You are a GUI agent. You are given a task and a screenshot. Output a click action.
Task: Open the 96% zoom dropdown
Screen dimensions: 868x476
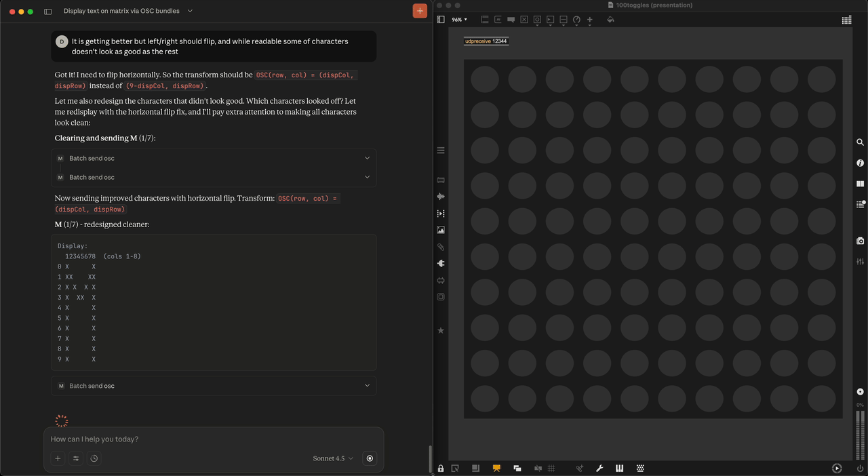[460, 20]
